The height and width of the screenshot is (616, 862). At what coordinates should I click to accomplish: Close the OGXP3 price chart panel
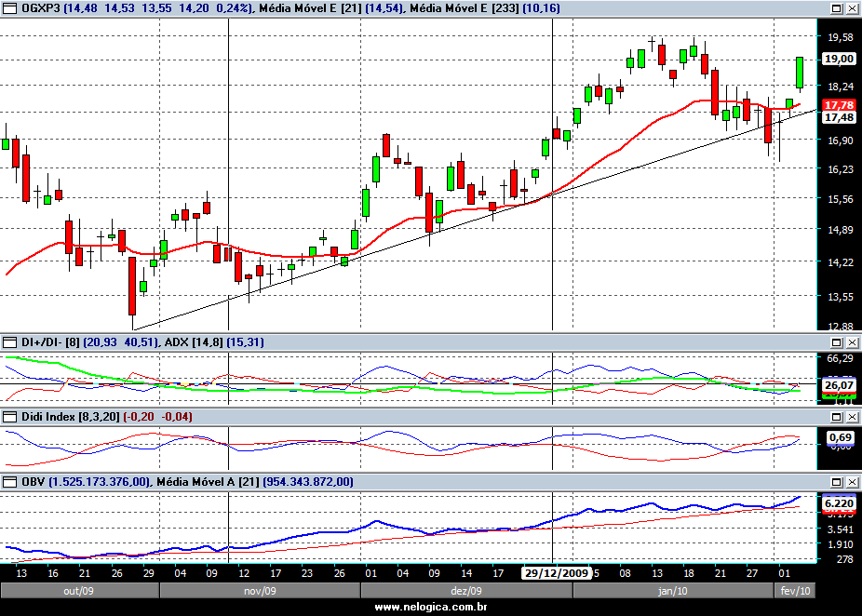(852, 8)
